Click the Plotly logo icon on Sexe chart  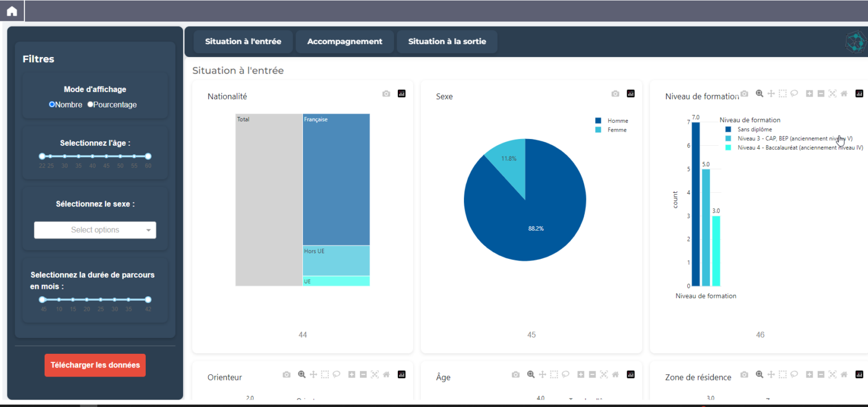631,94
